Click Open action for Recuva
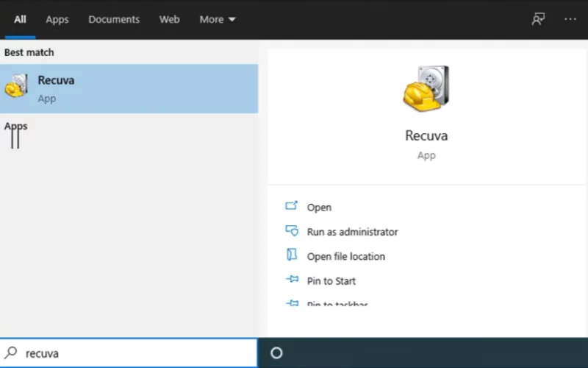The image size is (588, 368). click(319, 208)
